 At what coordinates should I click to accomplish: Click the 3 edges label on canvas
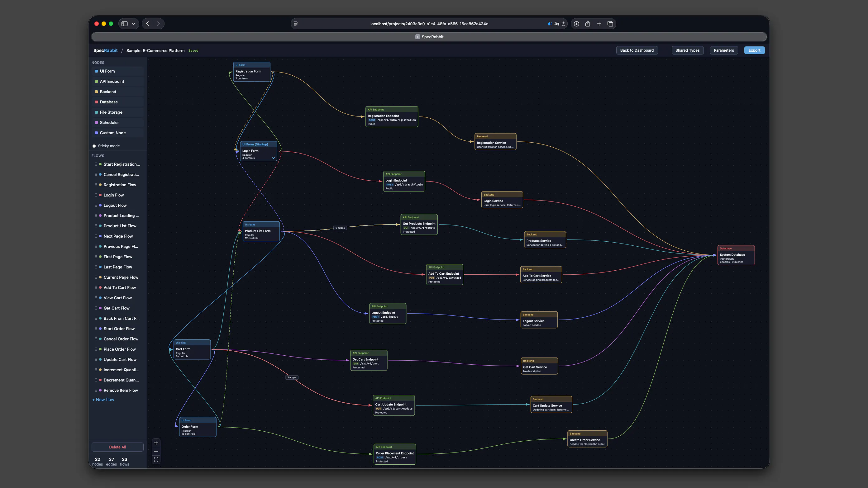coord(292,377)
